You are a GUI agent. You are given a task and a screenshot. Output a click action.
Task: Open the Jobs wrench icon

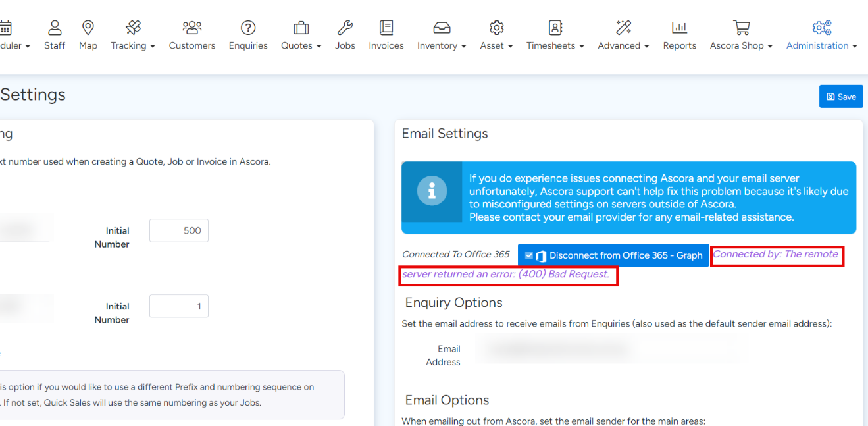pos(345,28)
